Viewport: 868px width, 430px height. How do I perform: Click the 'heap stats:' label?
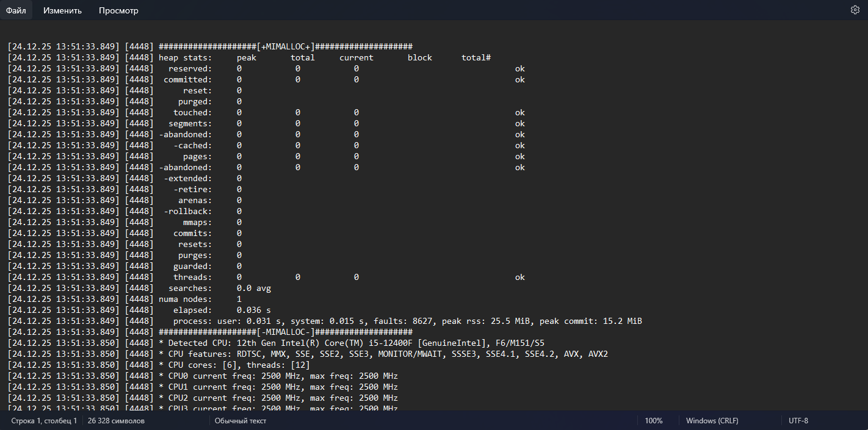point(186,57)
